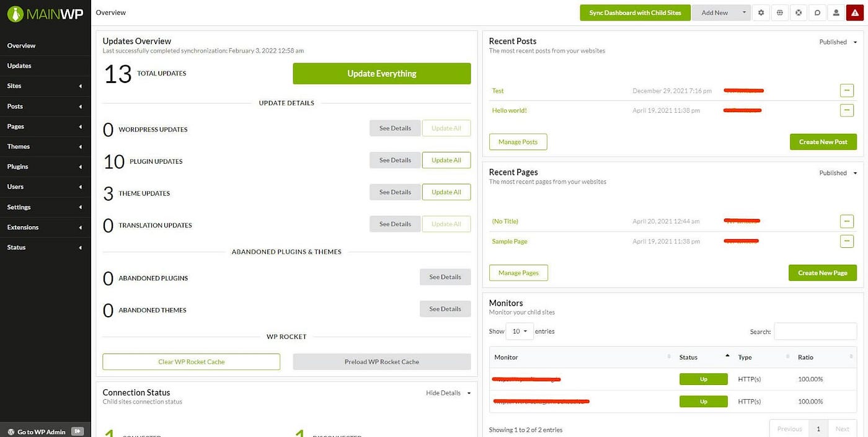Viewport: 868px width, 437px height.
Task: Open options menu for Test post
Action: click(x=847, y=90)
